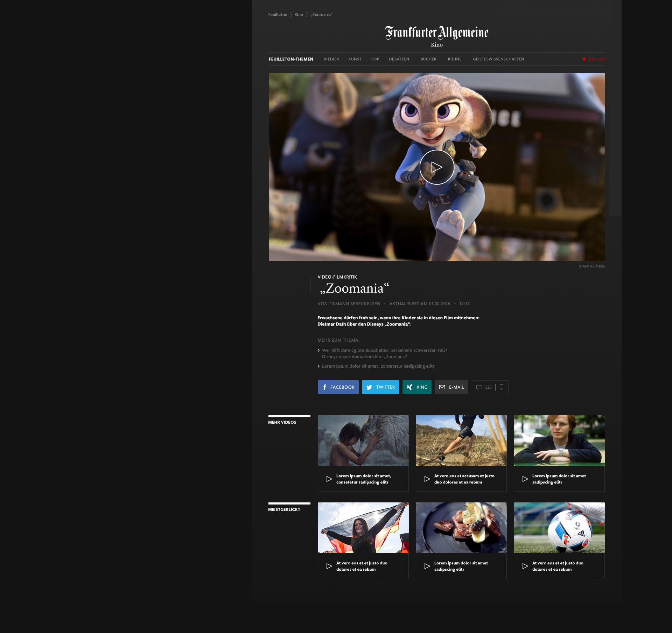Open the boy and wolf video thumbnail

363,440
